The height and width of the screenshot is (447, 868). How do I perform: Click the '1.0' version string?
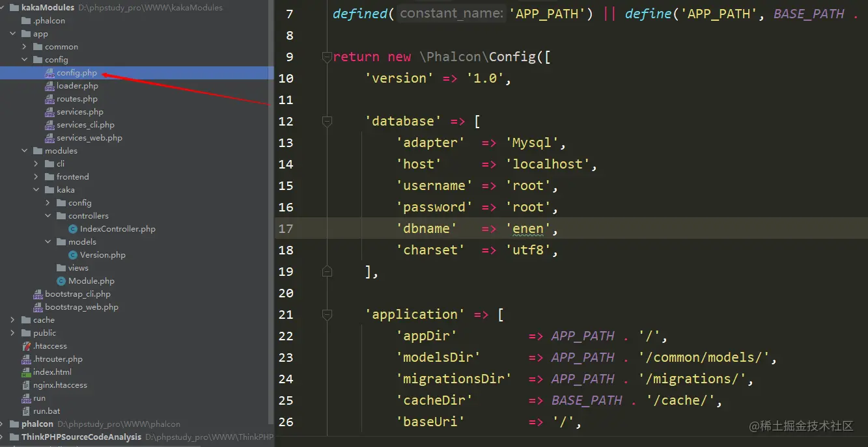tap(485, 78)
